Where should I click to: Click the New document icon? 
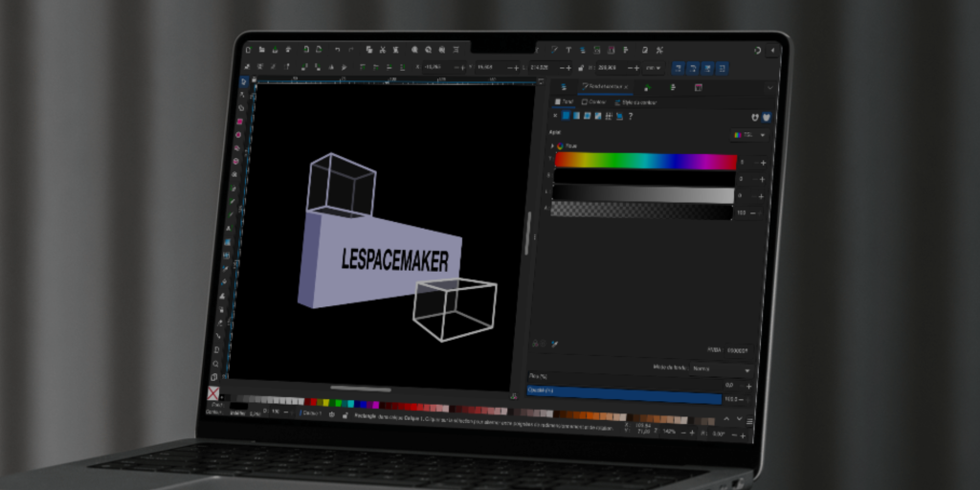coord(248,49)
